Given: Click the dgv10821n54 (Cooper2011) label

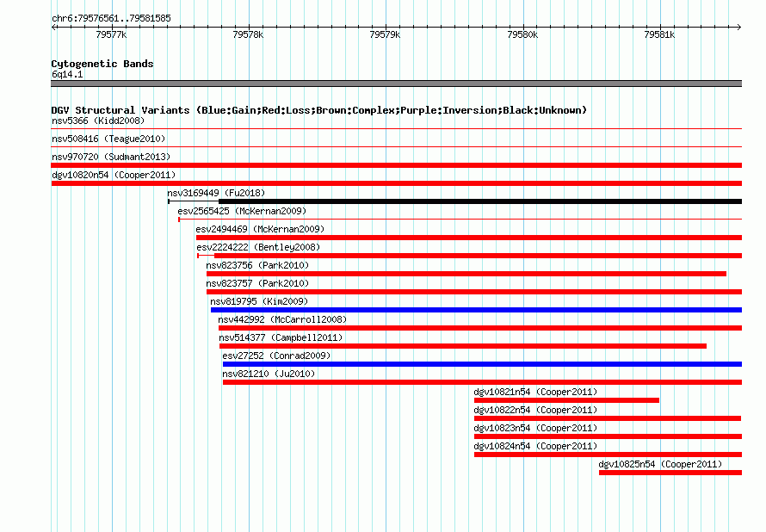Looking at the screenshot, I should pos(535,392).
